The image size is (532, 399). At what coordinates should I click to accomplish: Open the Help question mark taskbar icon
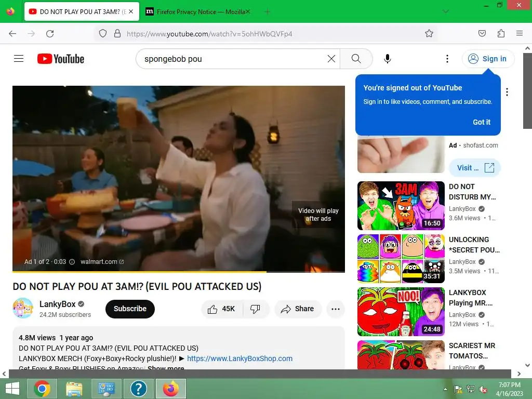[138, 389]
